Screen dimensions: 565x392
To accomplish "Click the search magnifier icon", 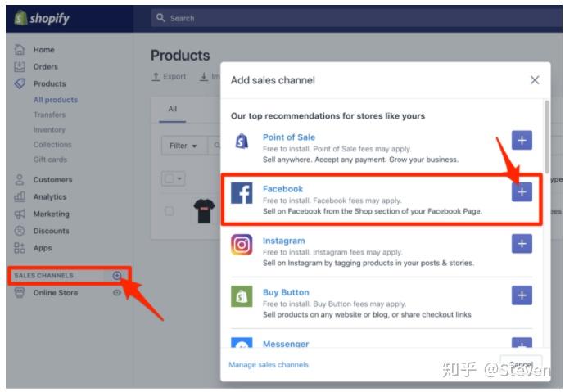I will pos(160,18).
